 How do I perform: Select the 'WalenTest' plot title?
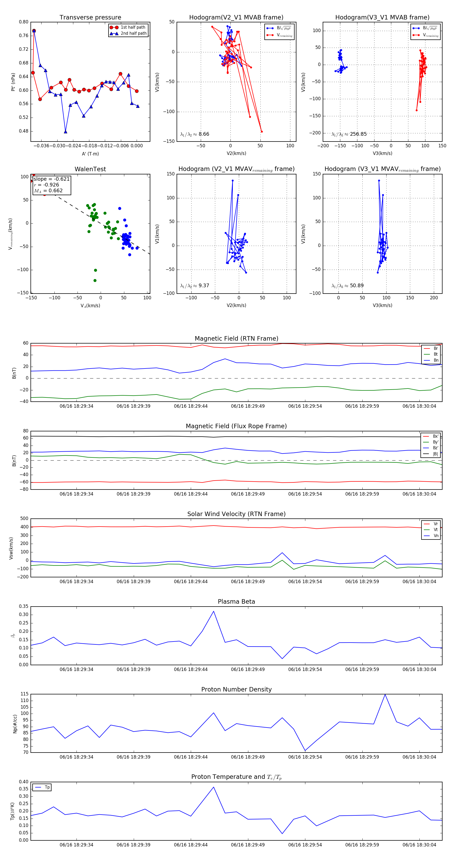tap(90, 169)
